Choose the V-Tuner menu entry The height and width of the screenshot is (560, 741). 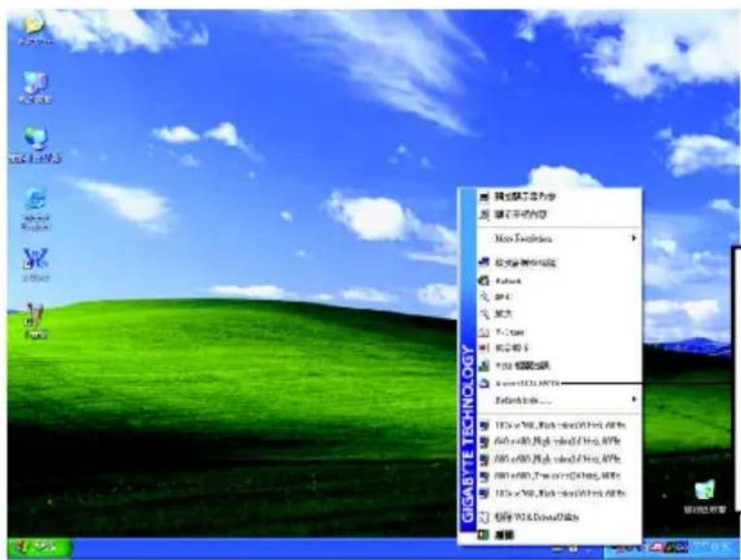click(x=559, y=332)
